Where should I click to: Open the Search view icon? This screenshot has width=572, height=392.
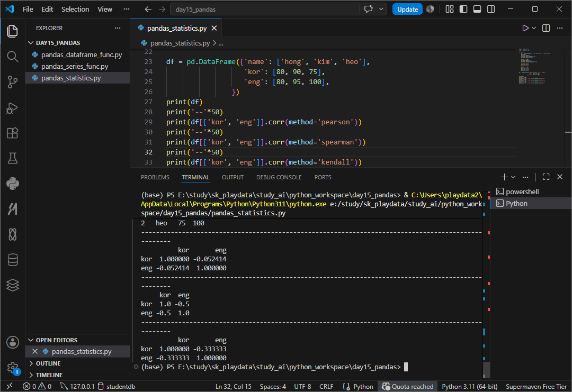click(x=12, y=57)
